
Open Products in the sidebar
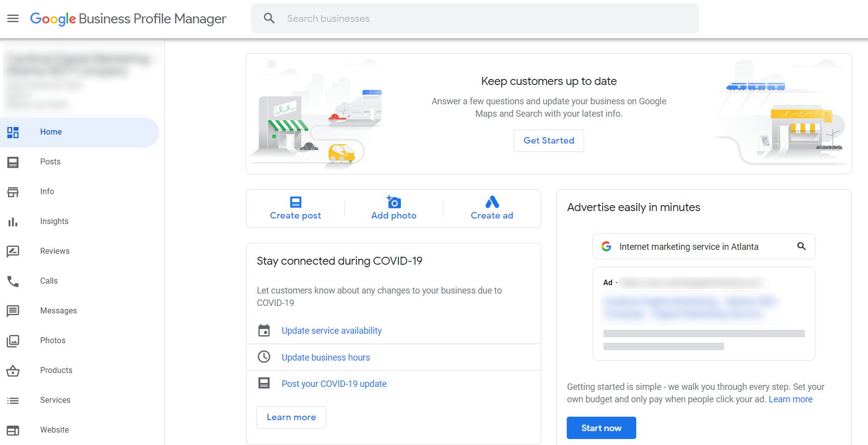click(x=79, y=371)
